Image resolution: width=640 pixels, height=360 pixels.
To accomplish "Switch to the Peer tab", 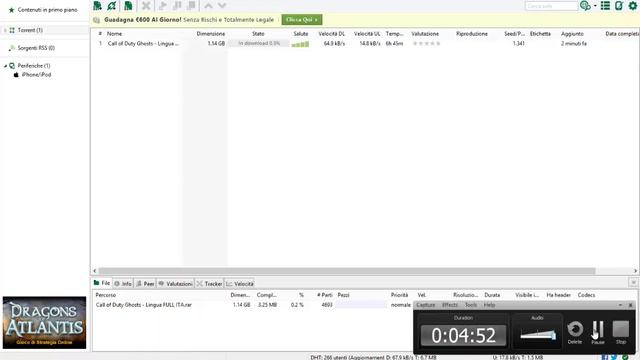I will point(145,284).
